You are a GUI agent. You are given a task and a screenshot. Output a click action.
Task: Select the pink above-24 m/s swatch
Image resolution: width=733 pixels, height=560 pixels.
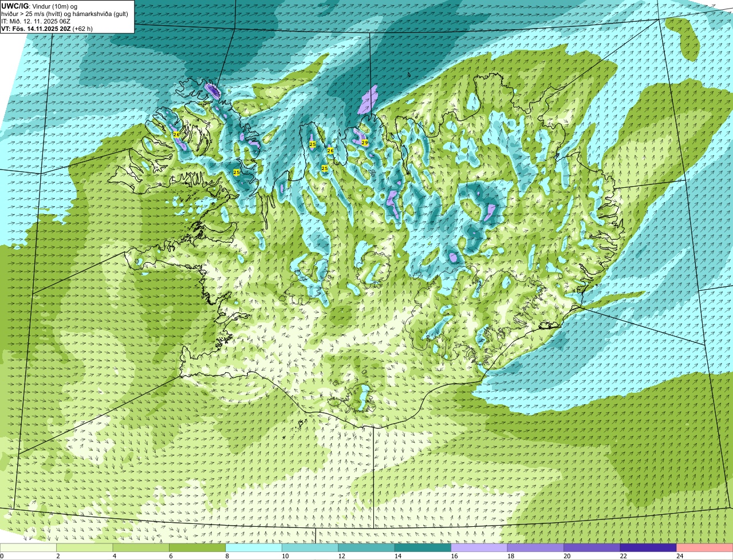coord(705,547)
